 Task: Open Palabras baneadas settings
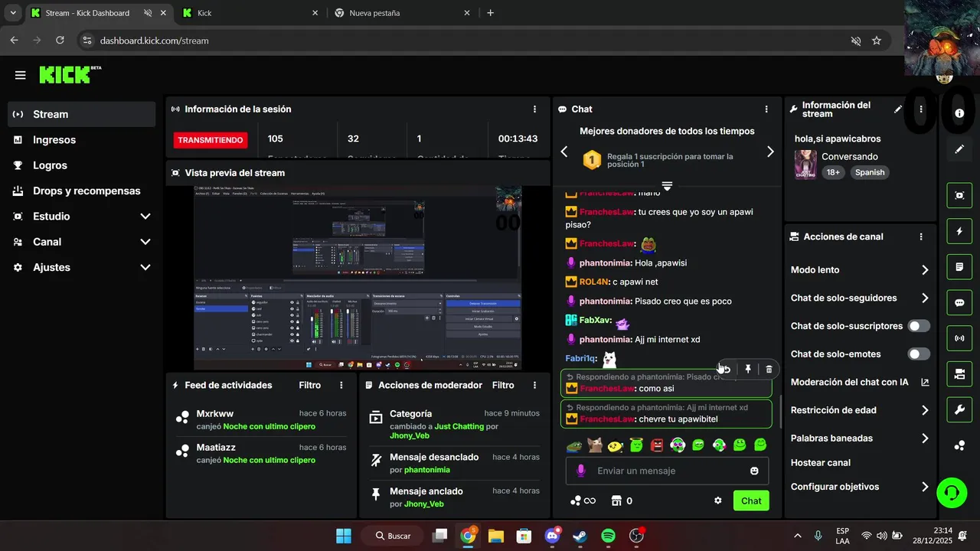click(861, 439)
